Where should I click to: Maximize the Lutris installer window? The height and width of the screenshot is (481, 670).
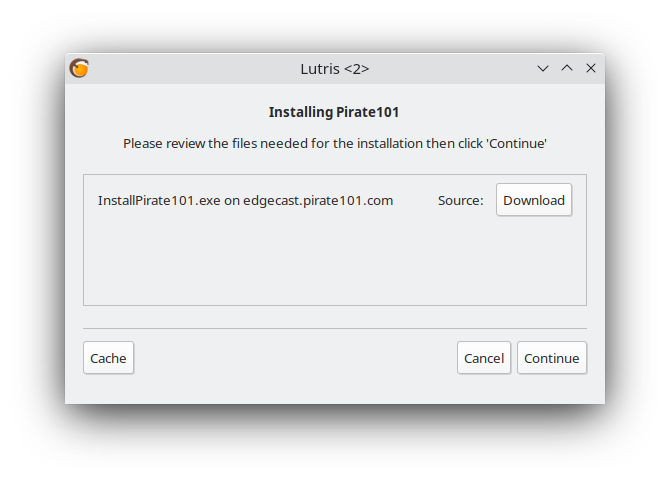[x=567, y=68]
